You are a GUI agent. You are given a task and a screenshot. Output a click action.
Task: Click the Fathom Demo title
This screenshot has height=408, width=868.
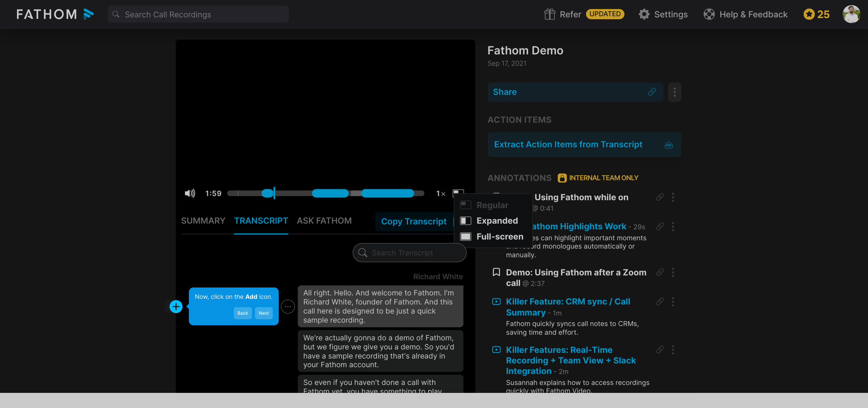tap(525, 50)
